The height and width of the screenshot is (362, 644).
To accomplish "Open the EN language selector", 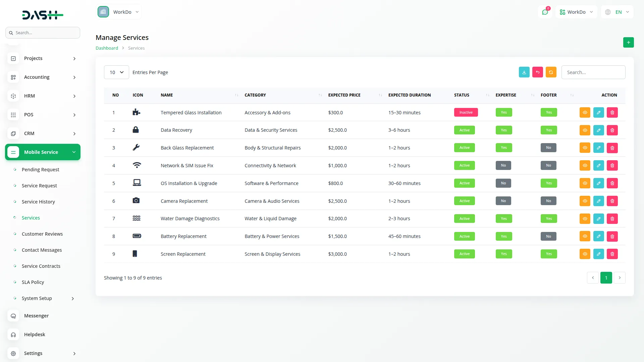I will (x=617, y=12).
